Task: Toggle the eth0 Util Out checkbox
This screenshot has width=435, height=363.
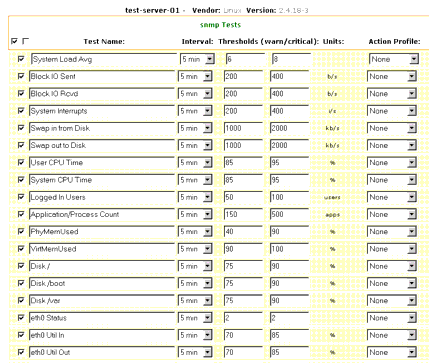Action: click(21, 352)
